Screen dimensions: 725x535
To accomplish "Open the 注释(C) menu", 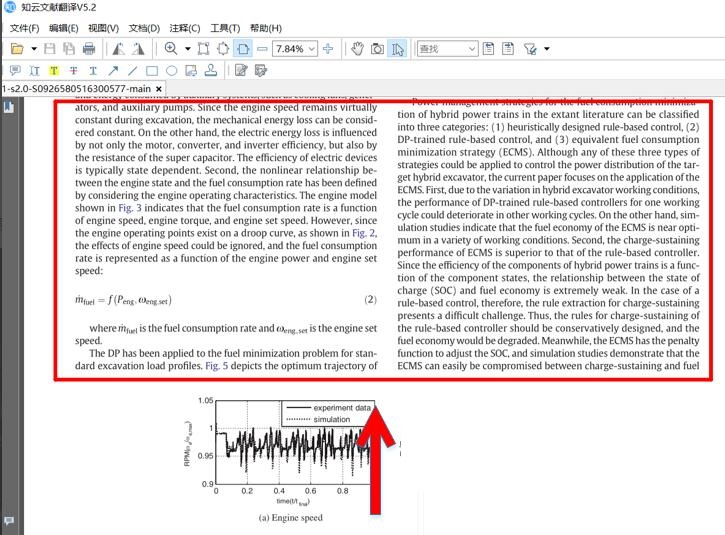I will [x=184, y=28].
